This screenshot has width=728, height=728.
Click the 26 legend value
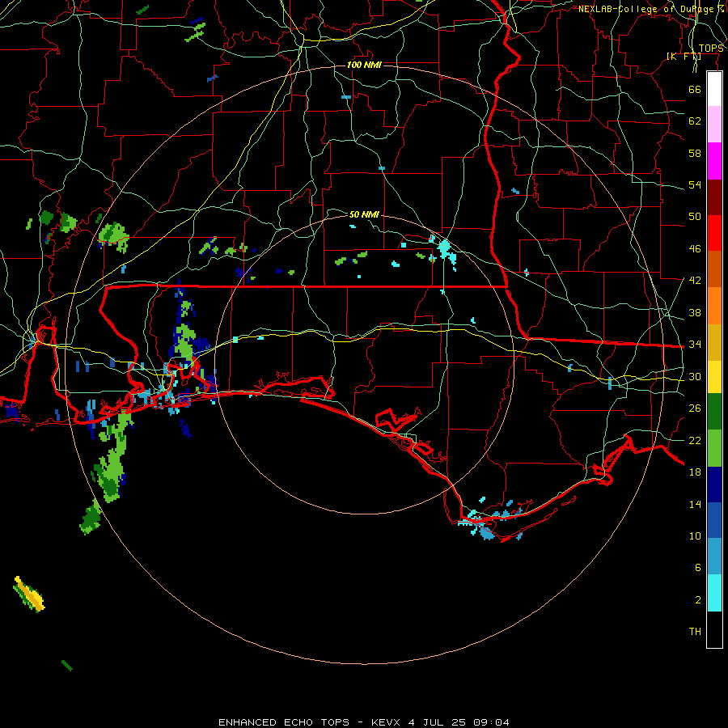[x=695, y=408]
